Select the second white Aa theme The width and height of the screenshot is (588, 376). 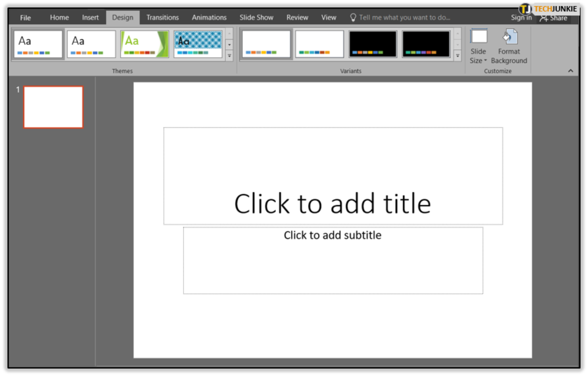tap(91, 44)
